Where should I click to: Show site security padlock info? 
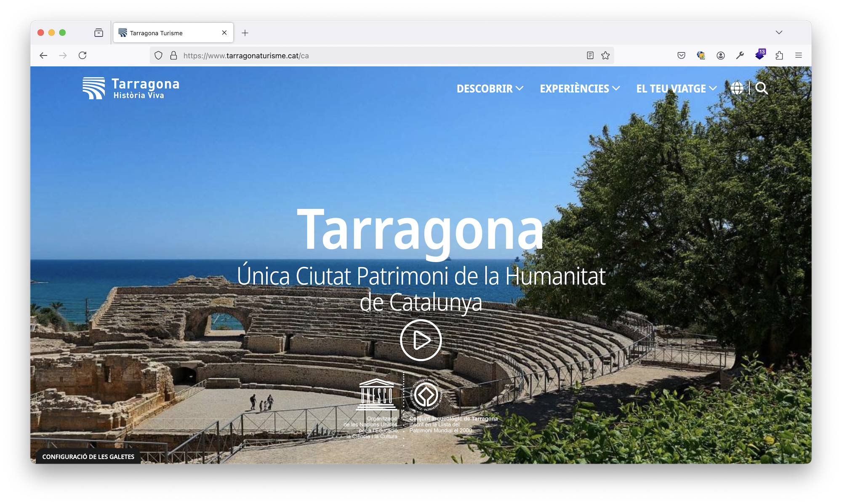pyautogui.click(x=173, y=56)
